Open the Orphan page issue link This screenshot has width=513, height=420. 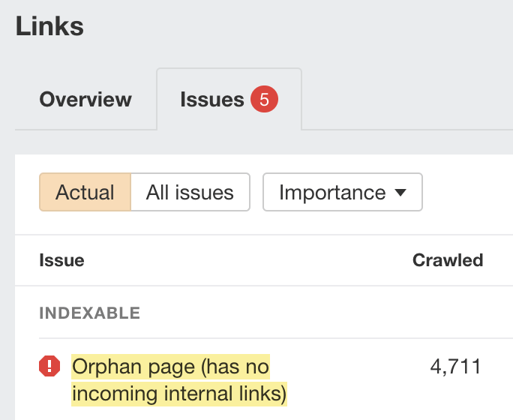point(170,367)
